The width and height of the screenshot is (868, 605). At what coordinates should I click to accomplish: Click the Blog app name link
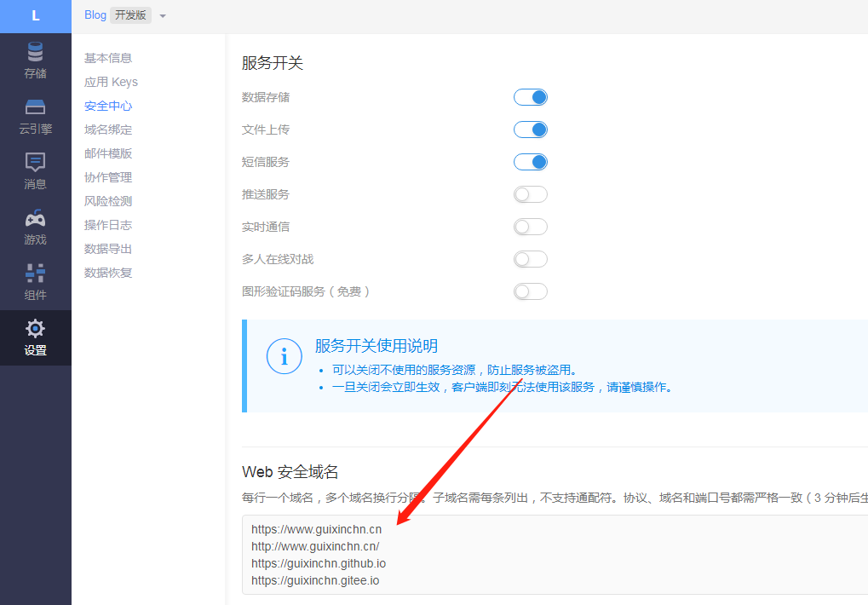95,15
